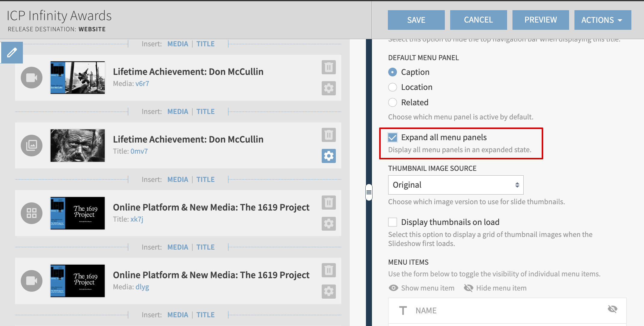Click the pencil edit icon
644x326 pixels.
(x=12, y=53)
